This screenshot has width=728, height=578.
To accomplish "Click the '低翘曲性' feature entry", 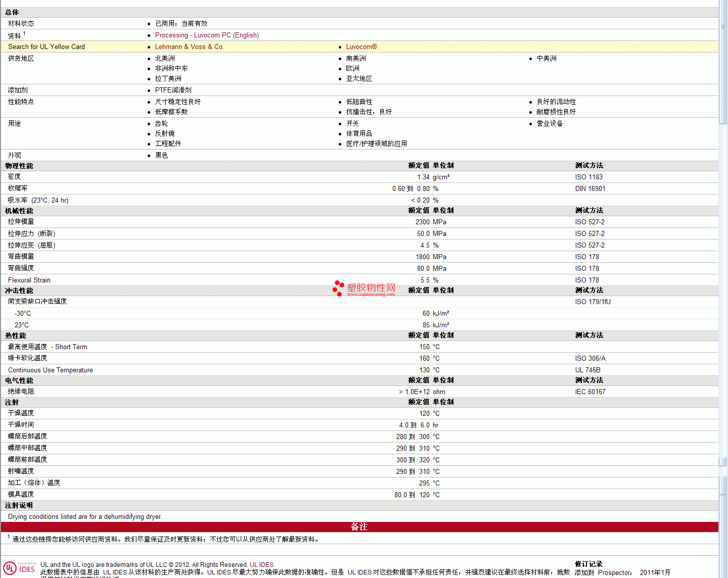I will click(359, 102).
